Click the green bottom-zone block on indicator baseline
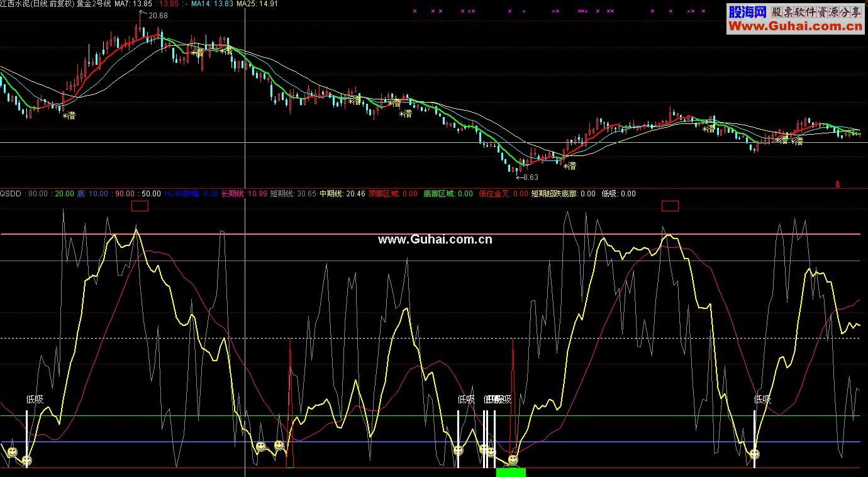 coord(511,472)
